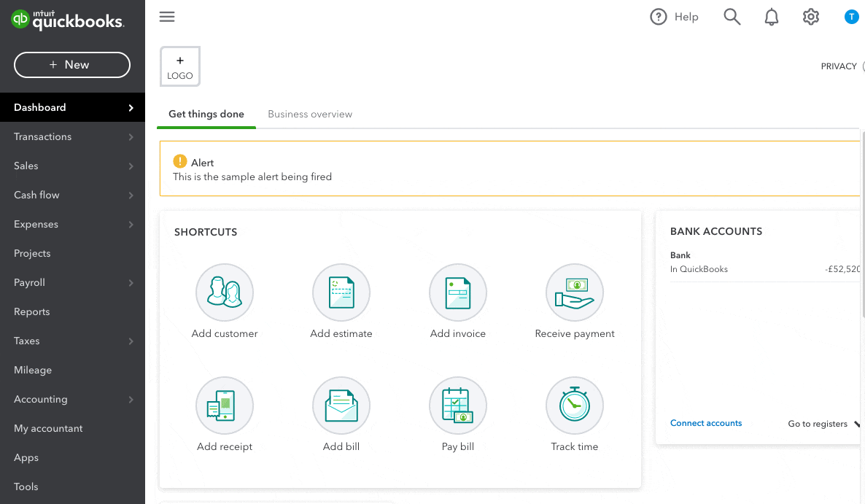Open the settings gear icon

810,17
